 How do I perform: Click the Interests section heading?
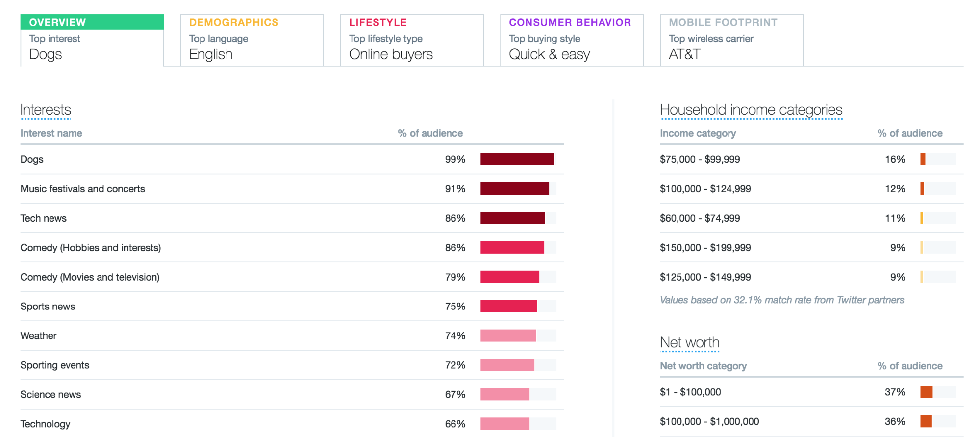pyautogui.click(x=46, y=110)
